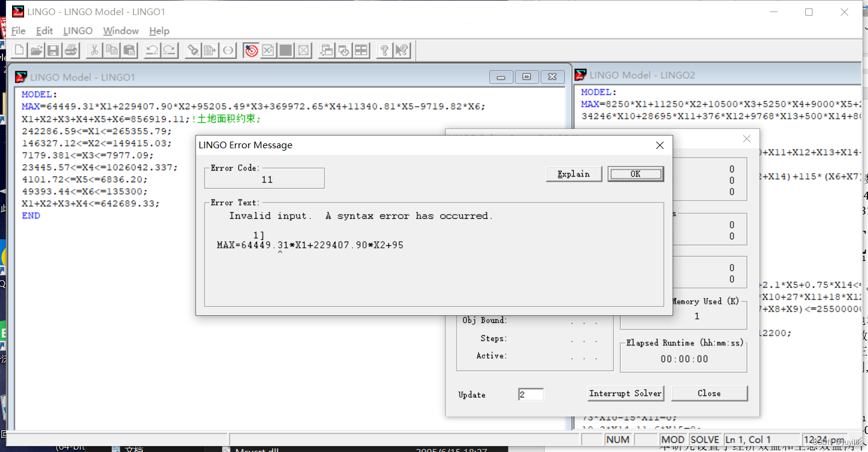Viewport: 868px width, 452px height.
Task: Click the Options boxed-X toolbar icon
Action: 303,50
